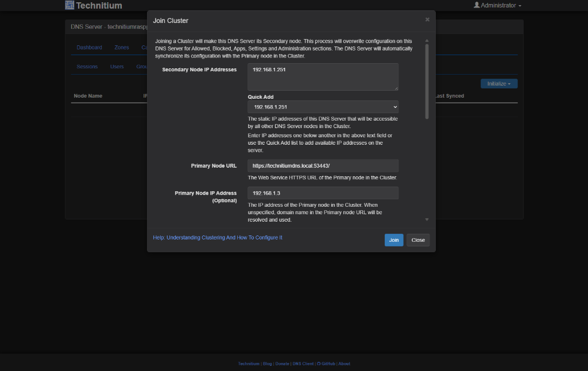Viewport: 588px width, 371px height.
Task: Switch to the Zones tab
Action: tap(122, 47)
